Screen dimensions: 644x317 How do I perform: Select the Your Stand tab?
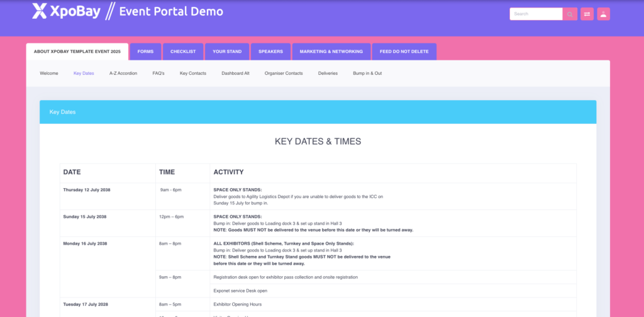tap(227, 52)
